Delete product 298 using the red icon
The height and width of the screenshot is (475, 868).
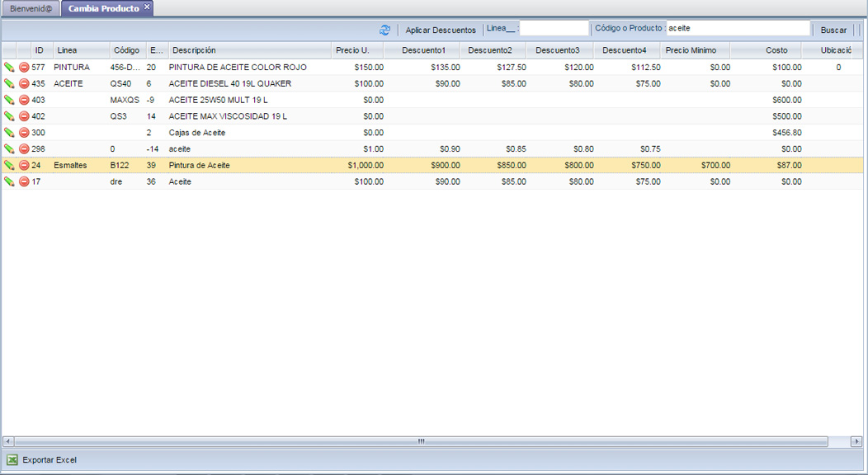24,149
